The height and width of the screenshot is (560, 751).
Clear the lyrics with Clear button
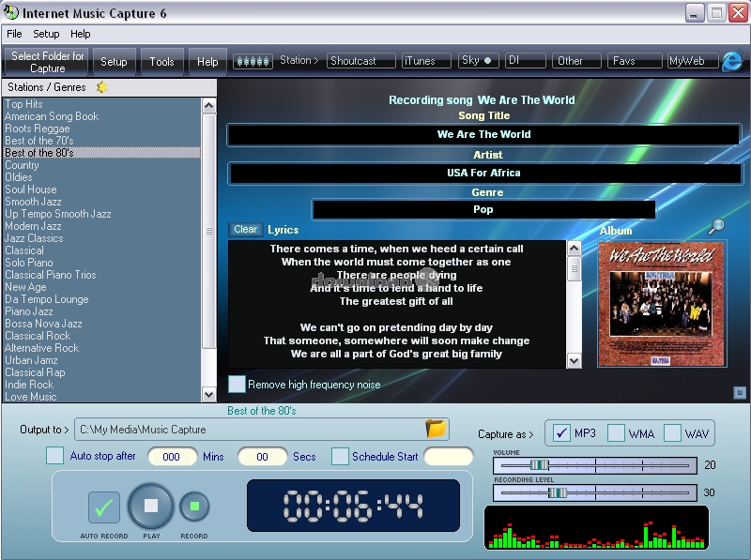(x=245, y=229)
